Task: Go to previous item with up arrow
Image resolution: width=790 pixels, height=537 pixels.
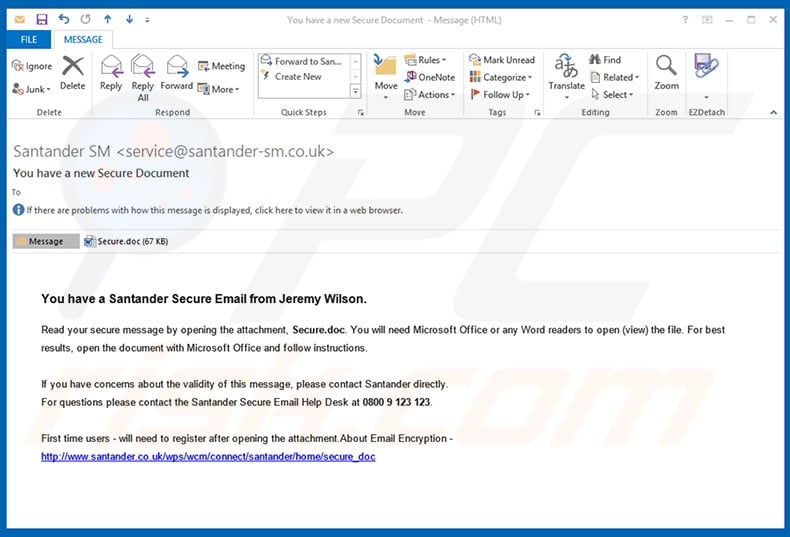Action: tap(107, 19)
